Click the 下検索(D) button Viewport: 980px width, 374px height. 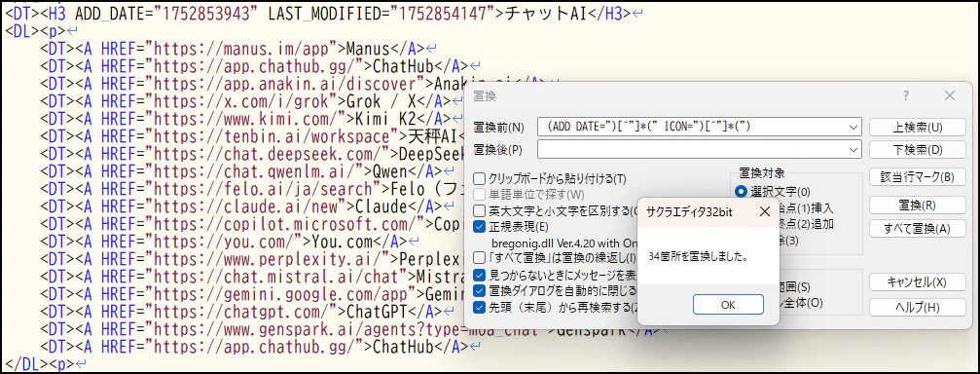[918, 150]
